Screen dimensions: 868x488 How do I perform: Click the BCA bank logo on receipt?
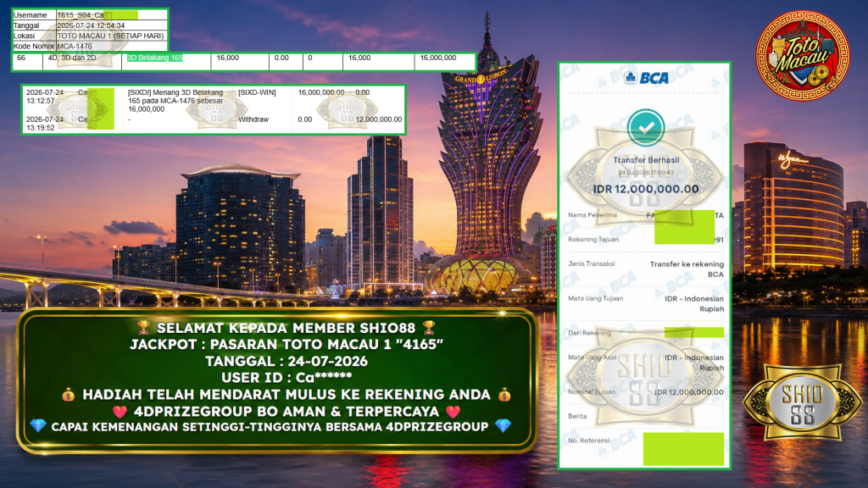click(646, 78)
